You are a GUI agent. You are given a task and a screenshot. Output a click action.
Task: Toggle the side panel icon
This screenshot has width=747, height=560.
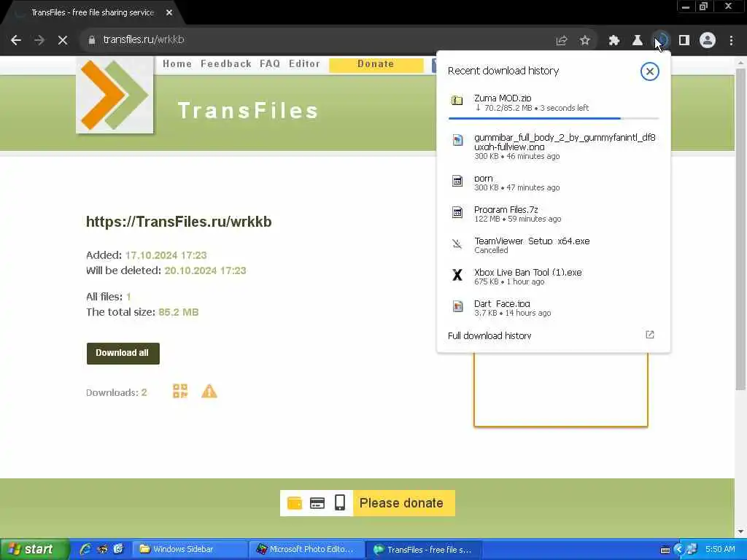(684, 41)
